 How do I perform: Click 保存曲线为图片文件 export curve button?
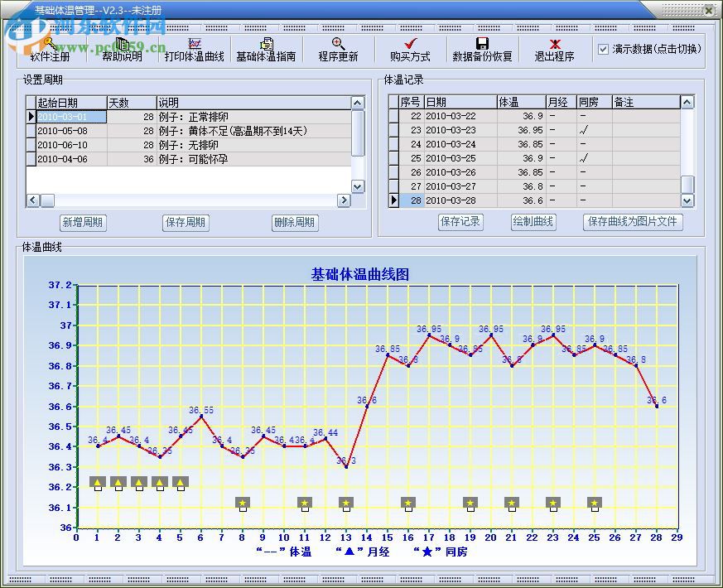pyautogui.click(x=633, y=222)
